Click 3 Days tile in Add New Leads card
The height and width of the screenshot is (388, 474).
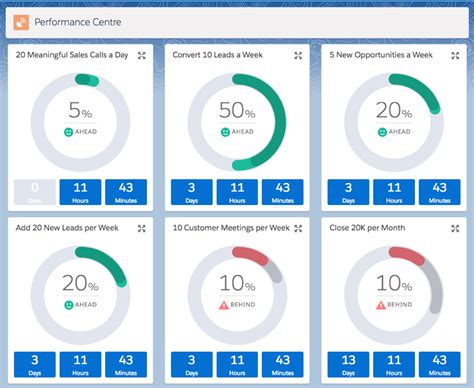click(35, 365)
